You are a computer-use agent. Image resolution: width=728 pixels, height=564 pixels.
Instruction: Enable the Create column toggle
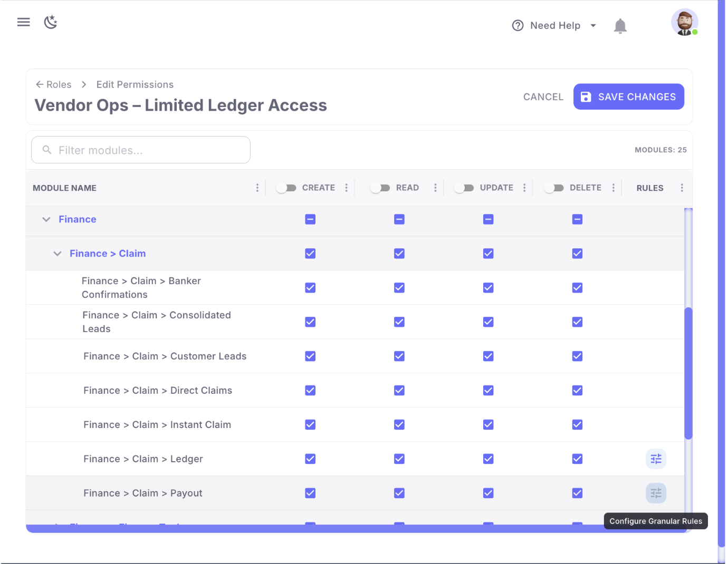pyautogui.click(x=286, y=188)
